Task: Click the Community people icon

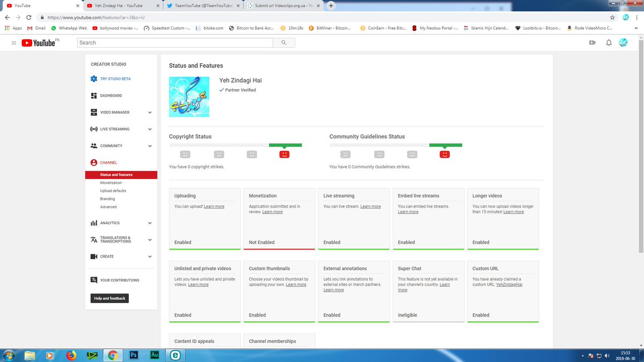Action: [94, 146]
